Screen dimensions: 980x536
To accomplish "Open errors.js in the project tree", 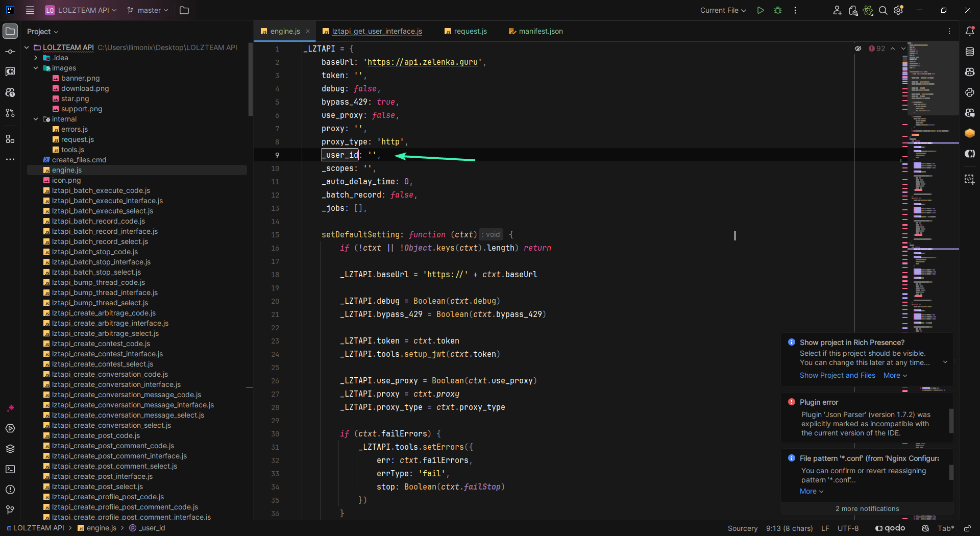I will [x=74, y=129].
